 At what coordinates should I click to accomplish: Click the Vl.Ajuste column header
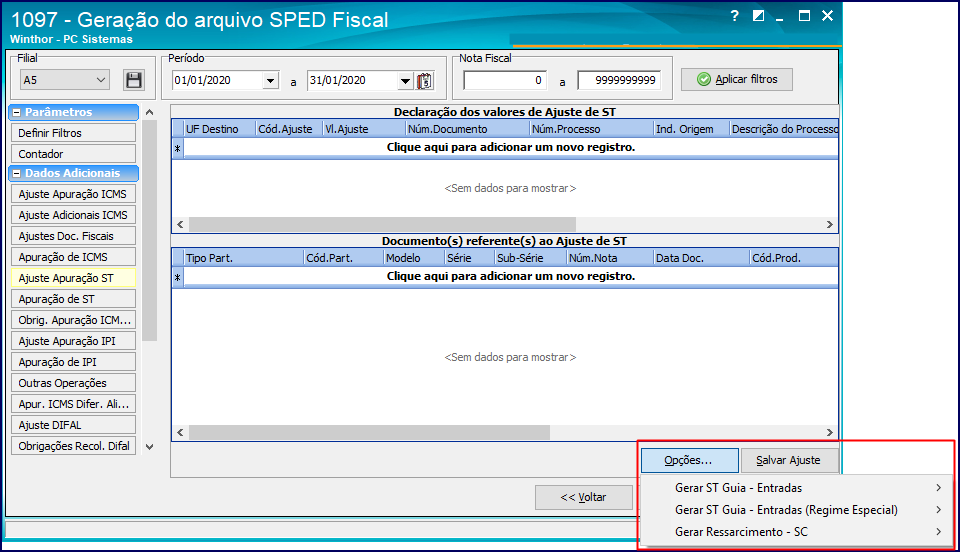(364, 129)
